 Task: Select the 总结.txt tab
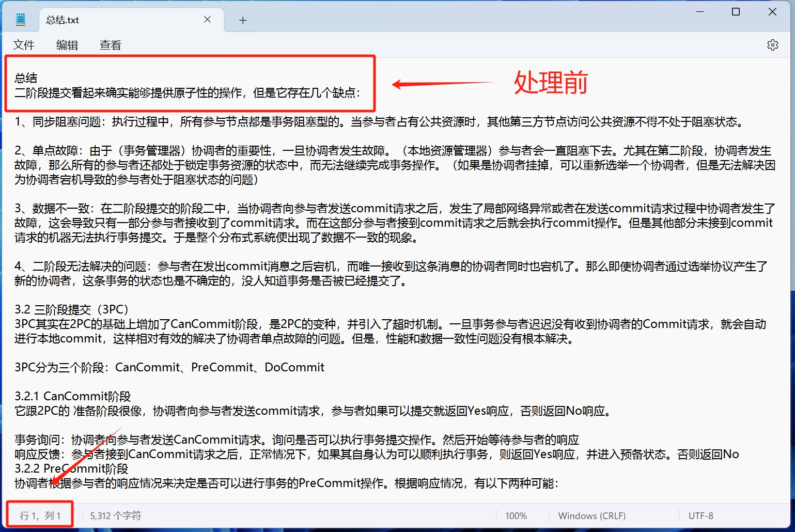coord(103,20)
